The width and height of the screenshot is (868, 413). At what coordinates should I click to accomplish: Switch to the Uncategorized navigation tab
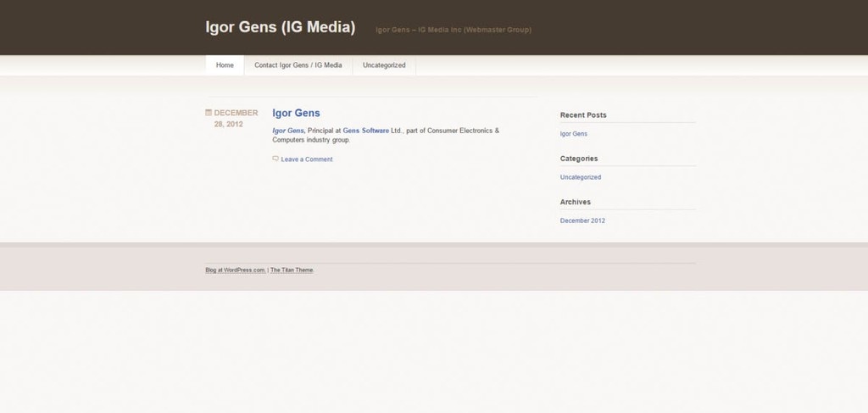coord(384,65)
